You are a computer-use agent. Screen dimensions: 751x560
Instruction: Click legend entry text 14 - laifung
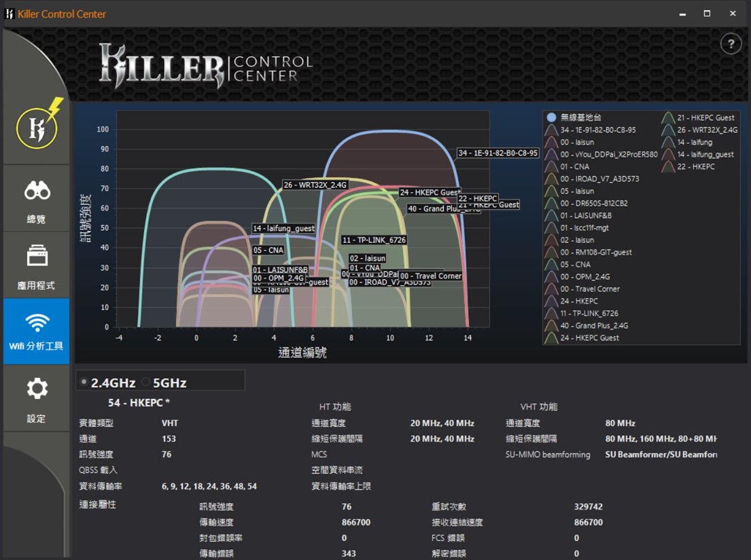coord(695,142)
